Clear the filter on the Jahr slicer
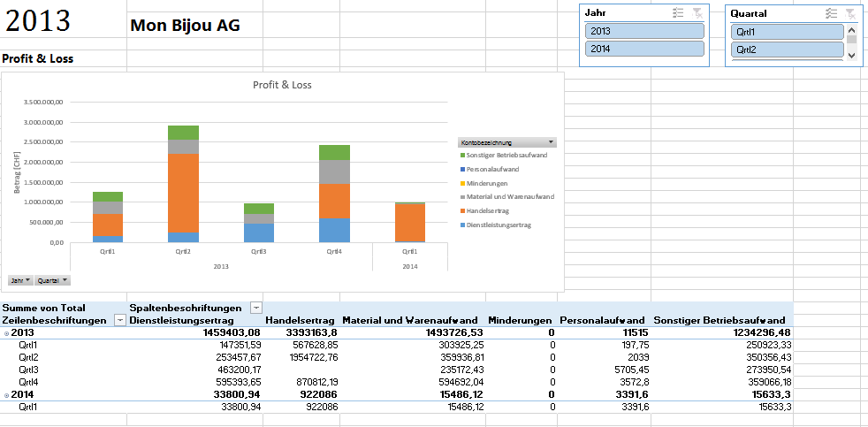 point(697,13)
